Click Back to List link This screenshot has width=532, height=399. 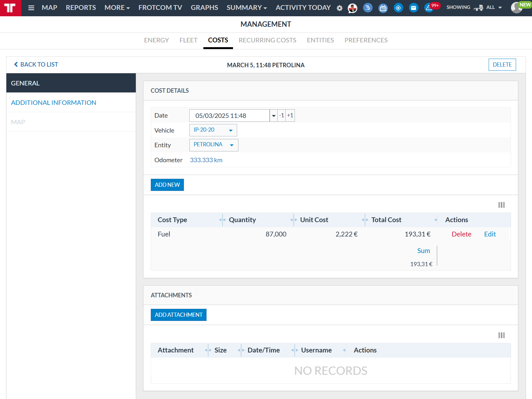click(x=36, y=64)
